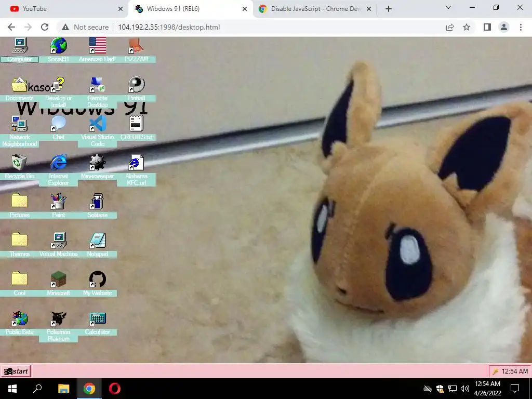Click the Windows clock showing 4/26/2022

click(x=487, y=389)
